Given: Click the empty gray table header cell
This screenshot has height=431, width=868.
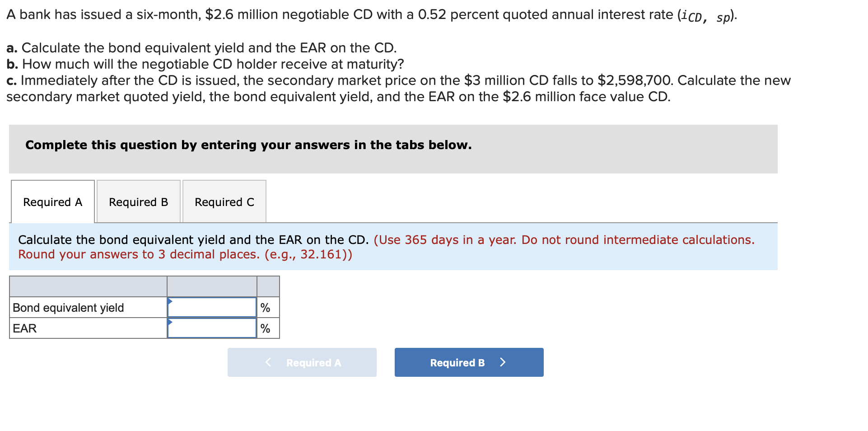Looking at the screenshot, I should [88, 286].
